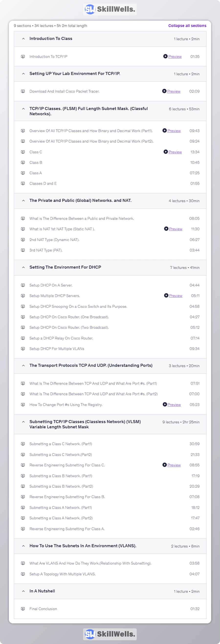Collapse the Introduction To Class section
The image size is (220, 644).
tap(23, 38)
